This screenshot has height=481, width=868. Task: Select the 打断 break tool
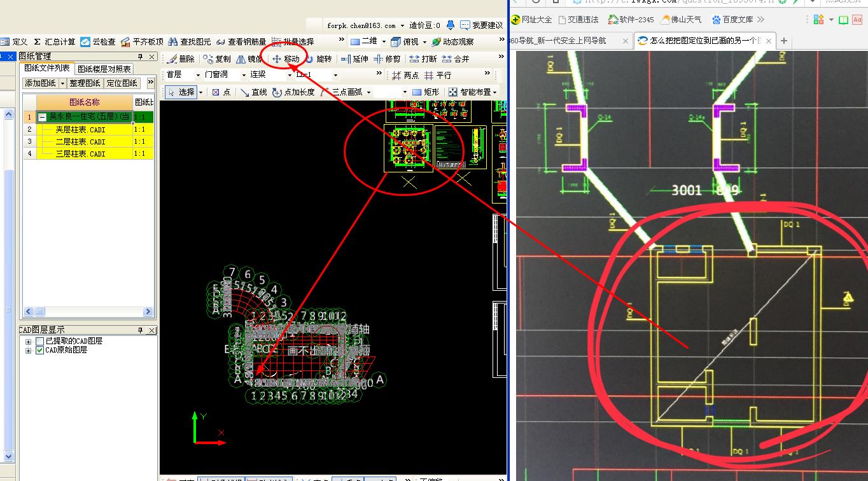coord(423,59)
